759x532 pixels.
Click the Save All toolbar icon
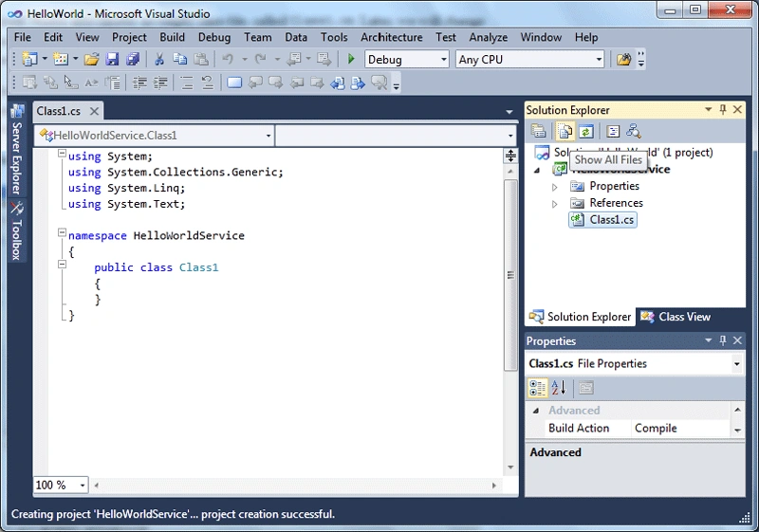point(133,59)
